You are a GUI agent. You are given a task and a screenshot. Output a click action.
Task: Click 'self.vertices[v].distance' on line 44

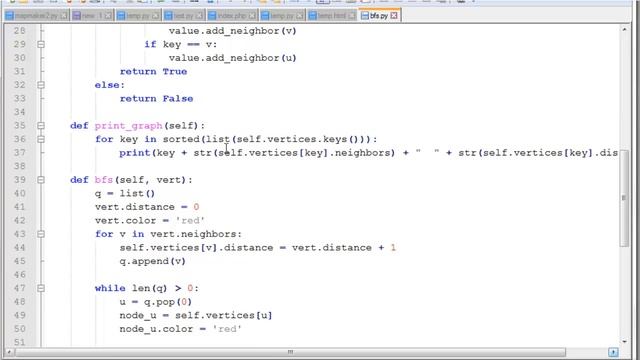tap(196, 247)
